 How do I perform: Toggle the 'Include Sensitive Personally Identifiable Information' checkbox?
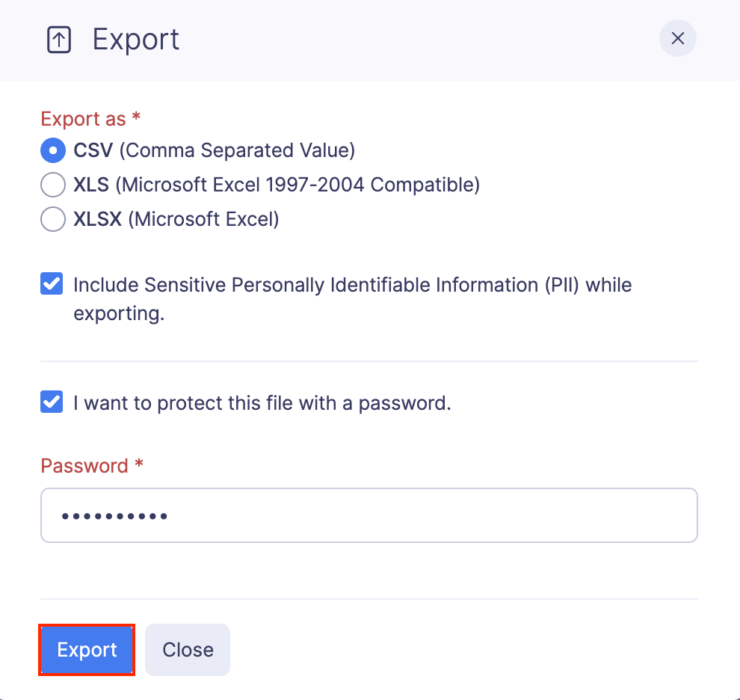(51, 283)
